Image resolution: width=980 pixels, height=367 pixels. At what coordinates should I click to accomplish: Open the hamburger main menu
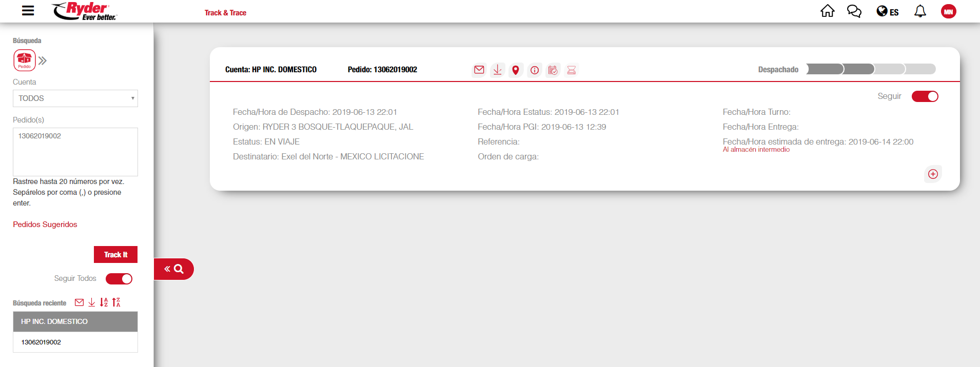point(28,11)
